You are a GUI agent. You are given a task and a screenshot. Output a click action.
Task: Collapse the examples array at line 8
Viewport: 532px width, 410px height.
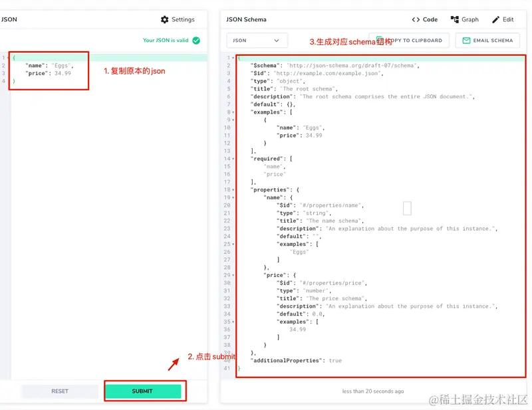pos(233,112)
